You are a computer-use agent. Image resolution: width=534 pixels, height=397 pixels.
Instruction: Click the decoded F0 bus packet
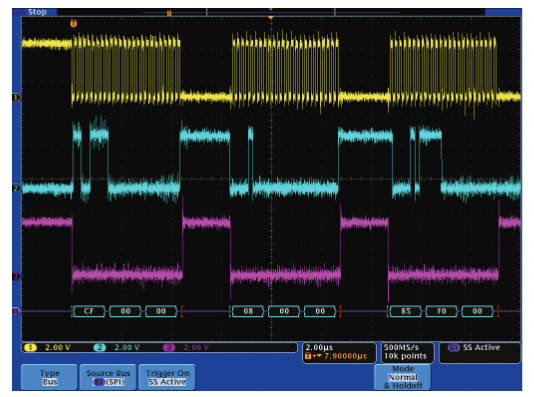coord(442,311)
